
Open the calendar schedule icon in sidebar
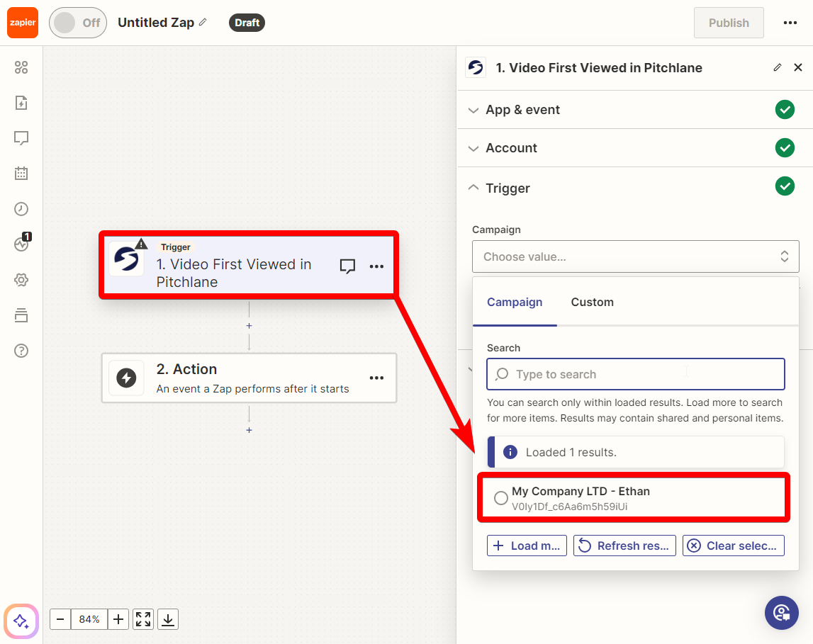pos(21,173)
